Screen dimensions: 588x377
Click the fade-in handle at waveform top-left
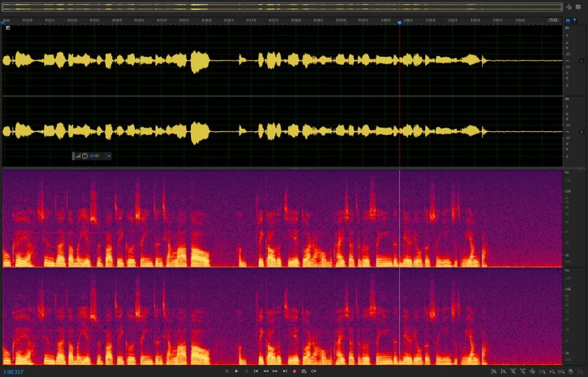(8, 28)
